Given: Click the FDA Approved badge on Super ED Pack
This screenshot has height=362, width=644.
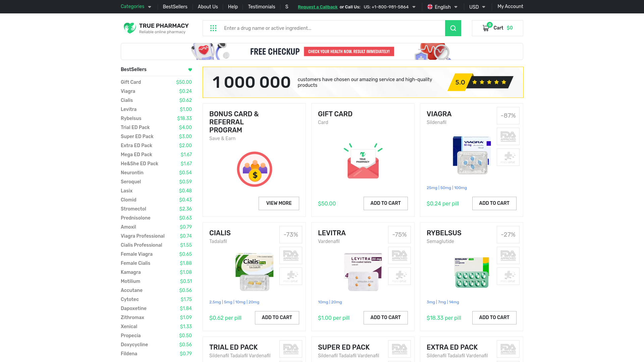Looking at the screenshot, I should (x=399, y=349).
